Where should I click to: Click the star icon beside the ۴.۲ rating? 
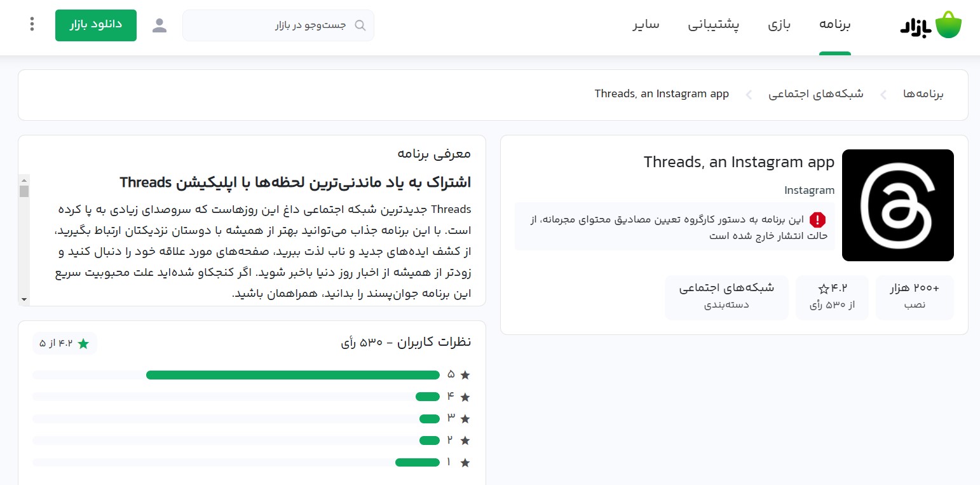(823, 287)
